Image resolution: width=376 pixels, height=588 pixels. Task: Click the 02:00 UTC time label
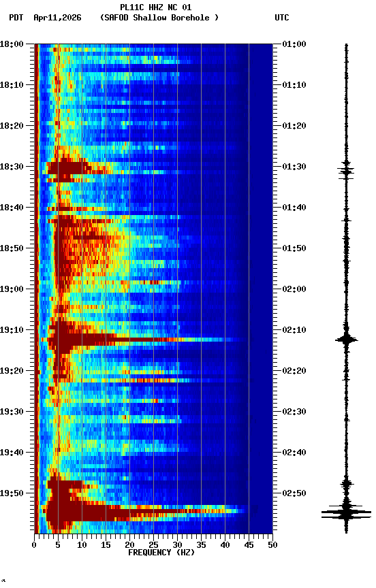294,289
